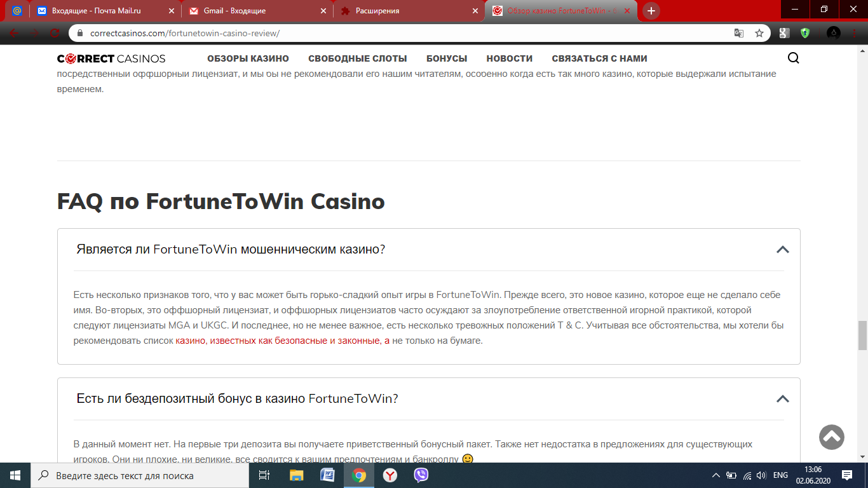868x488 pixels.
Task: Switch the ENG input language indicator
Action: [780, 475]
